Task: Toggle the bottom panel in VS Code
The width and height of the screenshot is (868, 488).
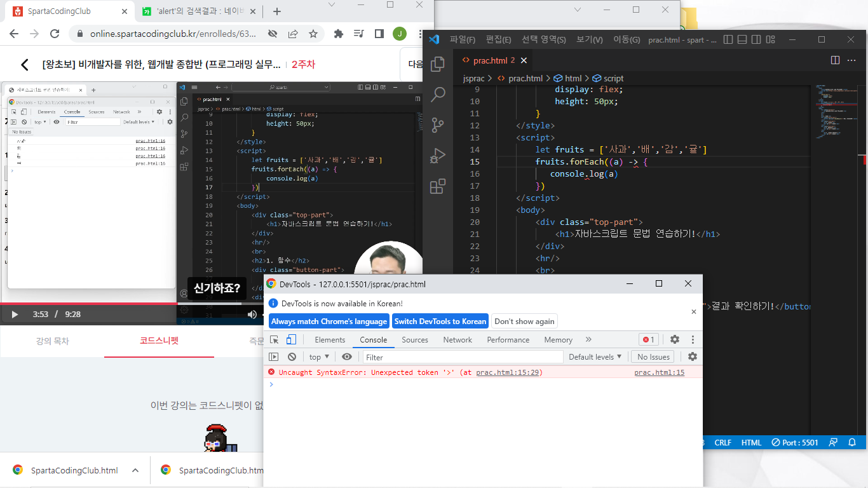Action: pyautogui.click(x=742, y=39)
